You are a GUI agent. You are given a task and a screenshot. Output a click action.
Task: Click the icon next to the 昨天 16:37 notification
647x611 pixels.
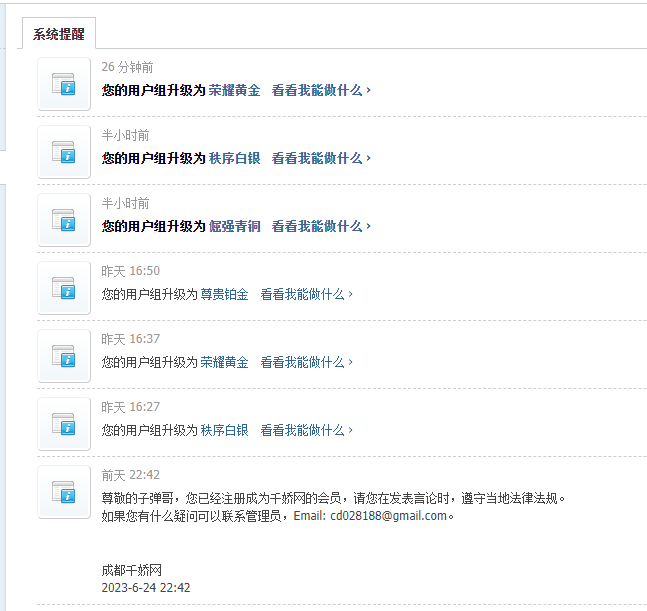(x=64, y=356)
